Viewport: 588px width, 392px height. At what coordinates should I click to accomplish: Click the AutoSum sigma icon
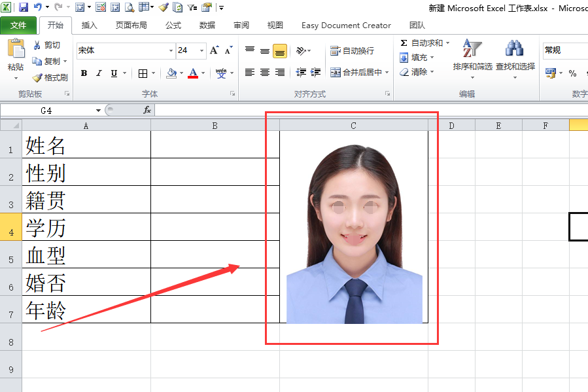pos(404,43)
